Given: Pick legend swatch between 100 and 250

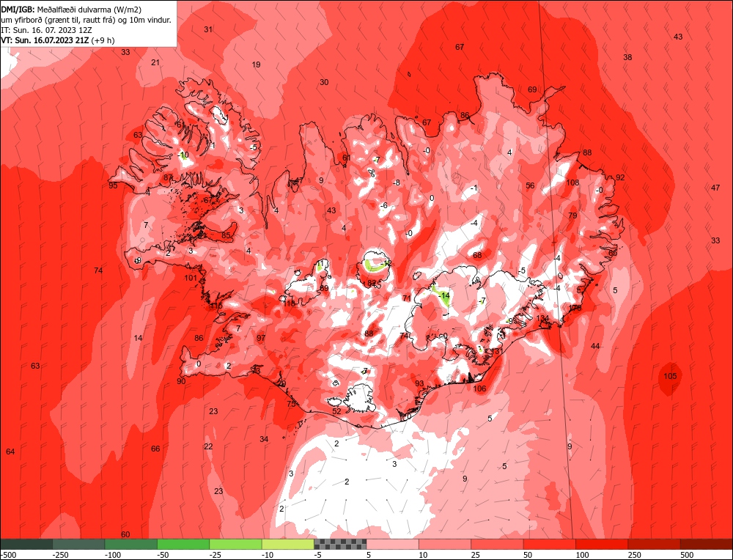Looking at the screenshot, I should click(602, 544).
